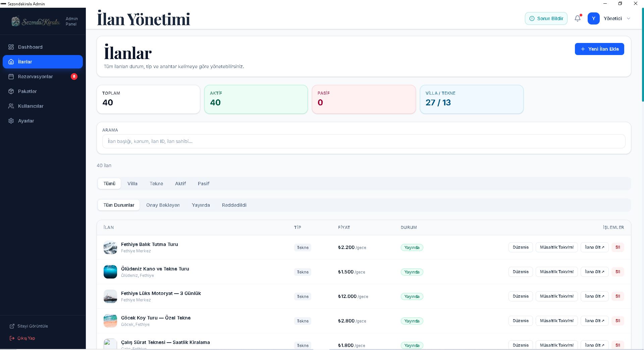
Task: Expand the Yönetici user menu chevron
Action: tap(629, 18)
